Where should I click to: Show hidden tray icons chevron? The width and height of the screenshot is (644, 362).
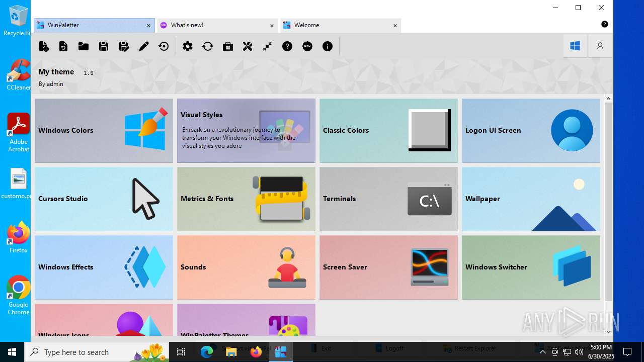542,352
